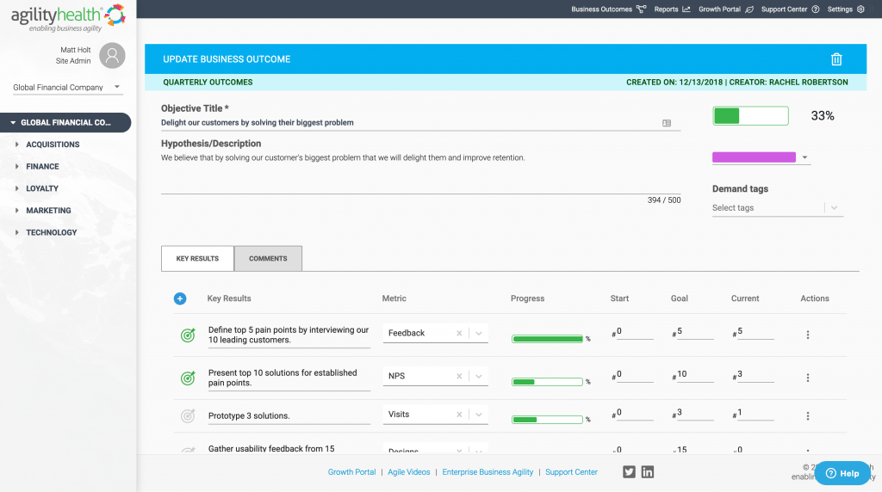882x492 pixels.
Task: Delete outcome with the trash icon
Action: tap(836, 59)
